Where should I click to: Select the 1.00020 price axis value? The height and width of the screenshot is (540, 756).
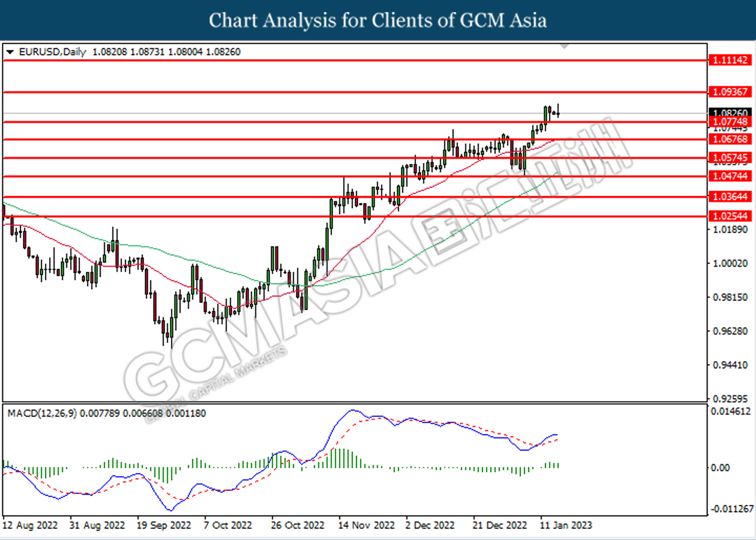[730, 263]
